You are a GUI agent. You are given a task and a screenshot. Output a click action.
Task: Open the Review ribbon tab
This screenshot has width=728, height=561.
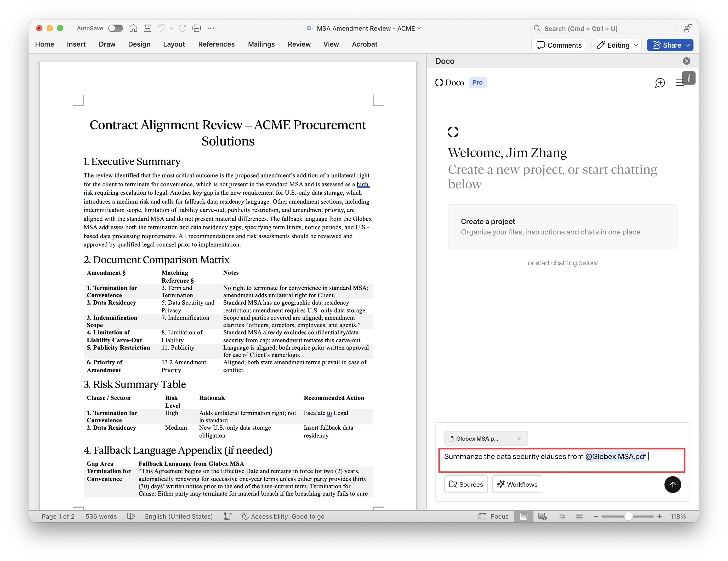click(x=299, y=44)
